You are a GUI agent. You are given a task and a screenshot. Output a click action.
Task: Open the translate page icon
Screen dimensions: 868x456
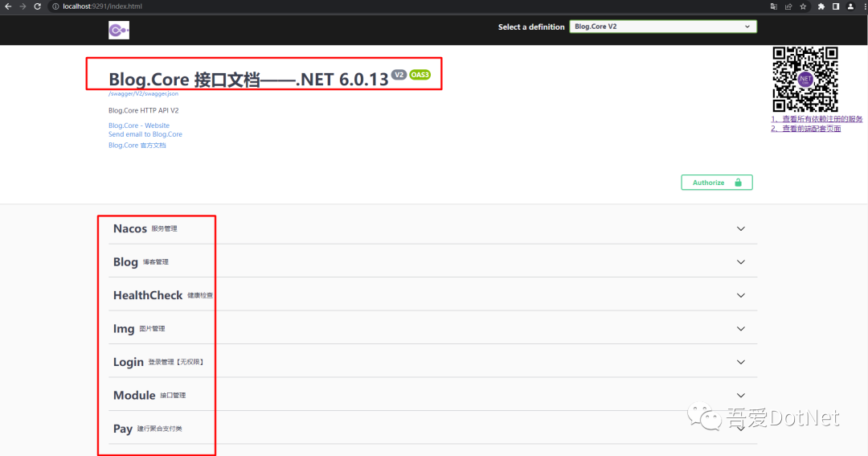774,6
